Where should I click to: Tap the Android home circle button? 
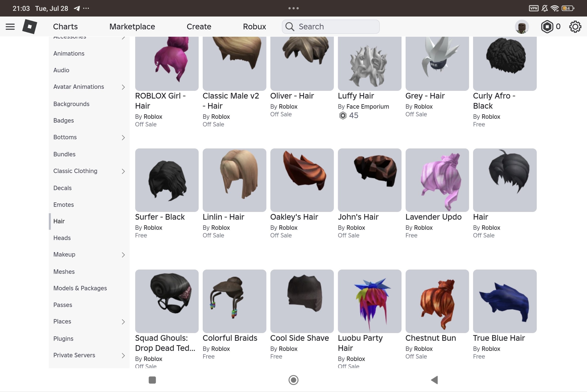293,380
